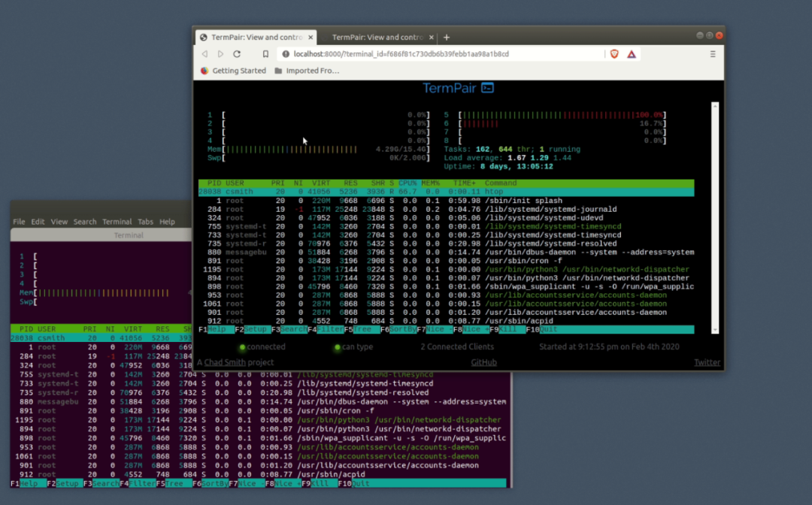Click F2 Setup in the Terminal window htop
812x505 pixels.
[x=65, y=483]
